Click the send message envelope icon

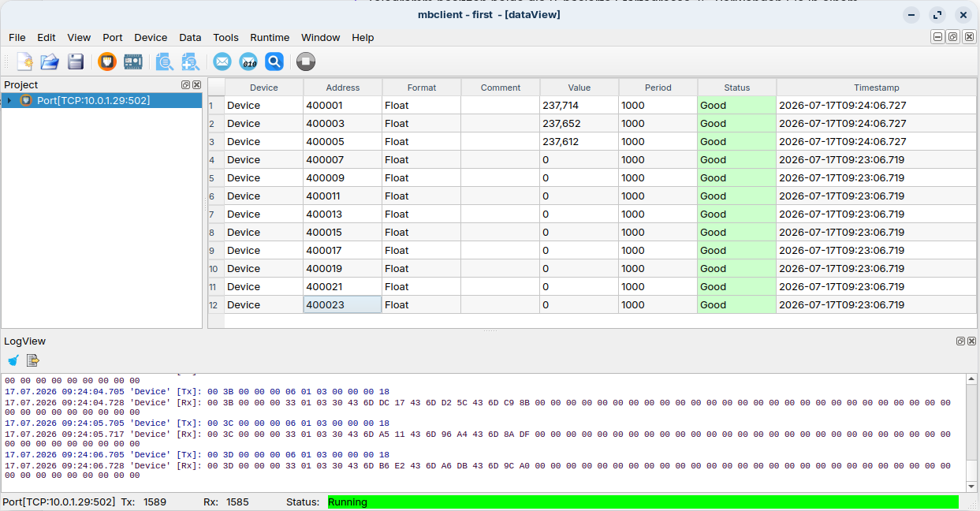222,62
